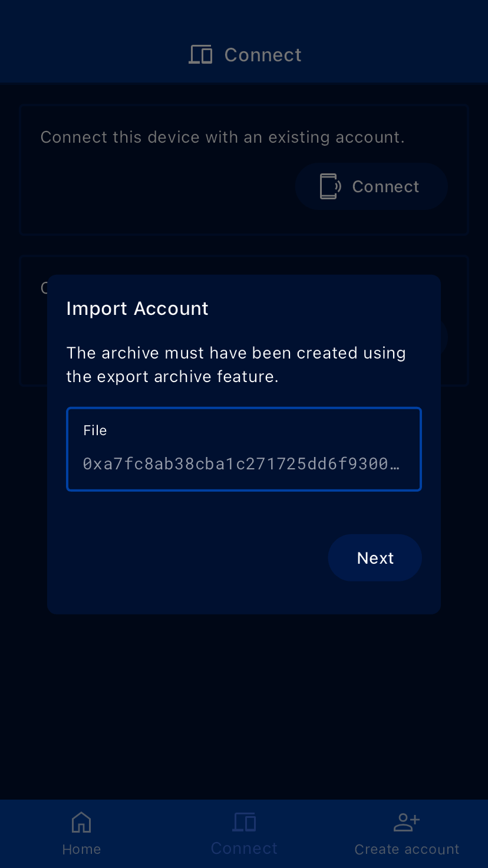Viewport: 488px width, 868px height.
Task: Click the Home house icon
Action: coord(81,821)
